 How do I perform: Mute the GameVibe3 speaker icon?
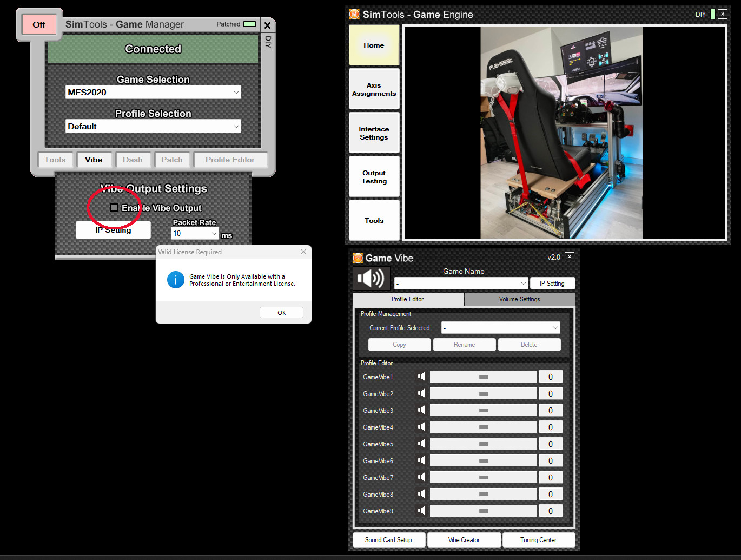pos(421,410)
